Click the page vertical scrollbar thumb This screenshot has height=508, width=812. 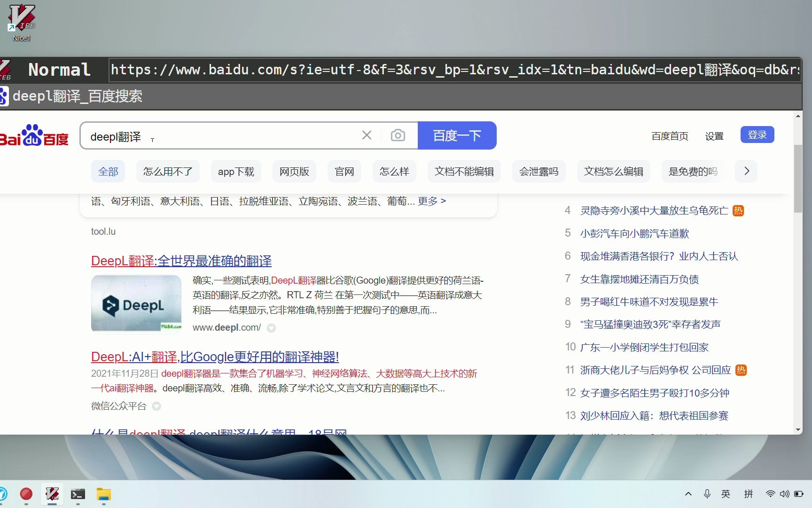pos(798,179)
